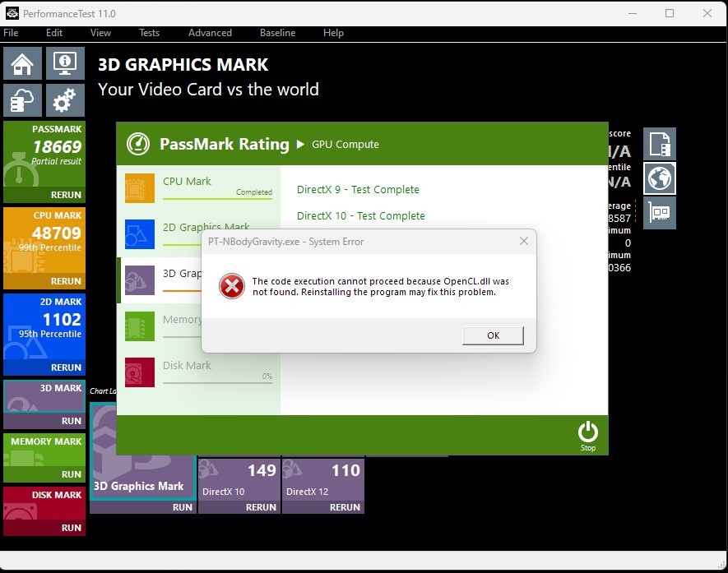Open the Edit menu

53,33
